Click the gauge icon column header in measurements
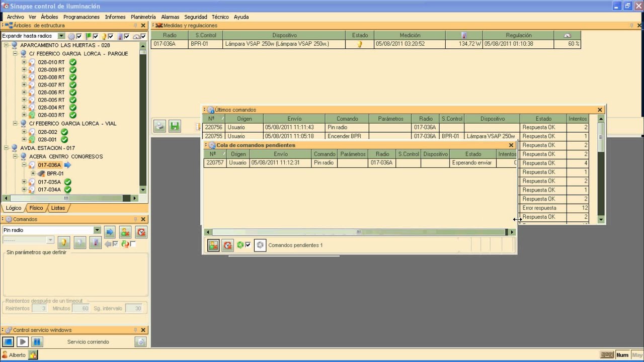Image resolution: width=644 pixels, height=362 pixels. (x=568, y=35)
